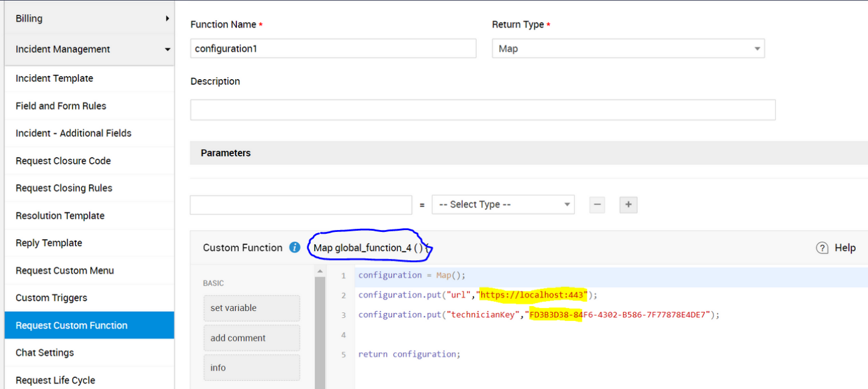The height and width of the screenshot is (389, 868).
Task: Open Incident Template menu item
Action: 55,79
